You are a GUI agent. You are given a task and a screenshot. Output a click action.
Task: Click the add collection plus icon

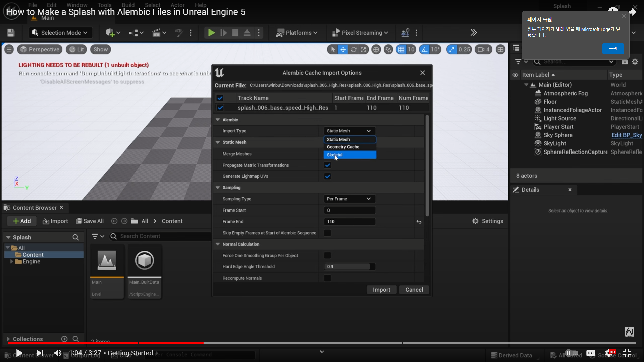pyautogui.click(x=64, y=339)
